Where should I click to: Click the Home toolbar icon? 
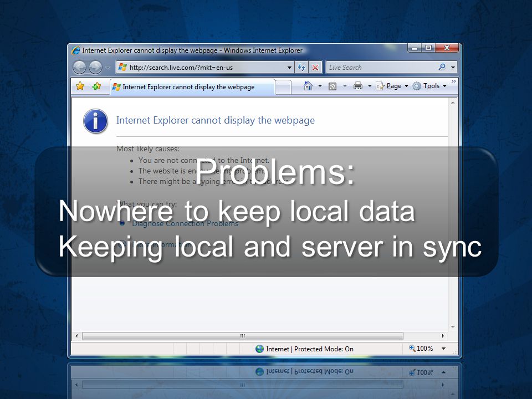point(308,86)
